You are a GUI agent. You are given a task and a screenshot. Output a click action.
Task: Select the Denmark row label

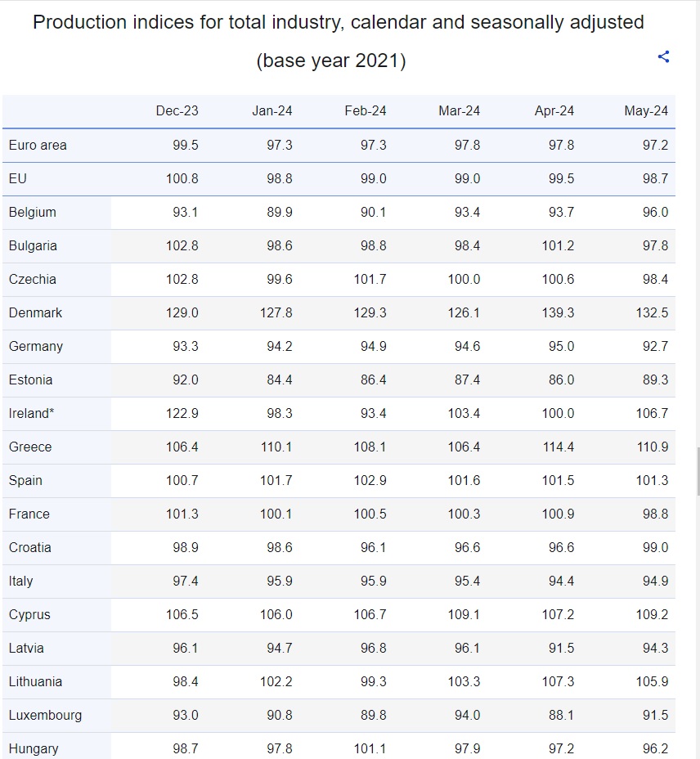(x=35, y=312)
